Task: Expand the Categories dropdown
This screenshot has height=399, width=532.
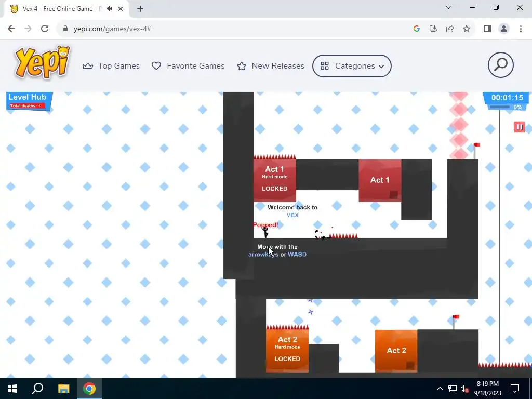Action: [x=352, y=66]
